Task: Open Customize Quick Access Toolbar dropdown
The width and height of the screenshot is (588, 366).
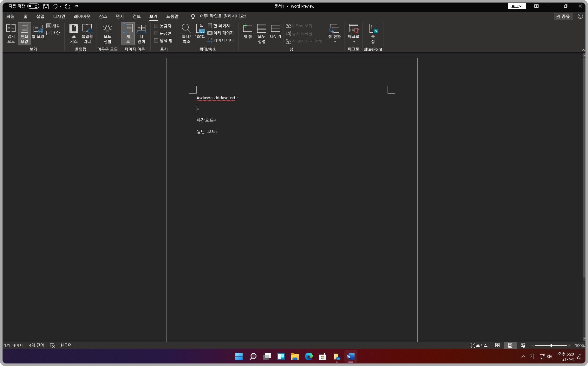Action: 76,6
